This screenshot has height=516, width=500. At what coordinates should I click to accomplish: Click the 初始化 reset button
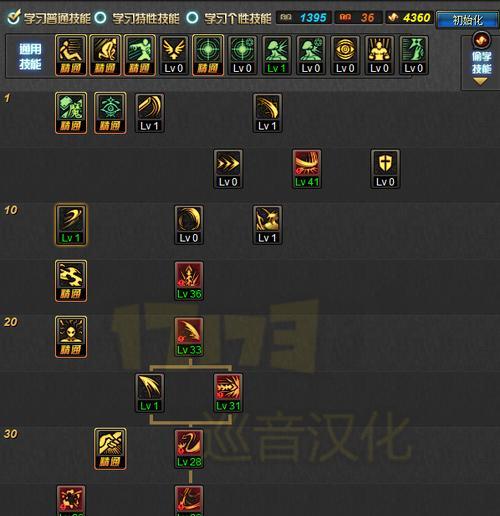[x=468, y=20]
